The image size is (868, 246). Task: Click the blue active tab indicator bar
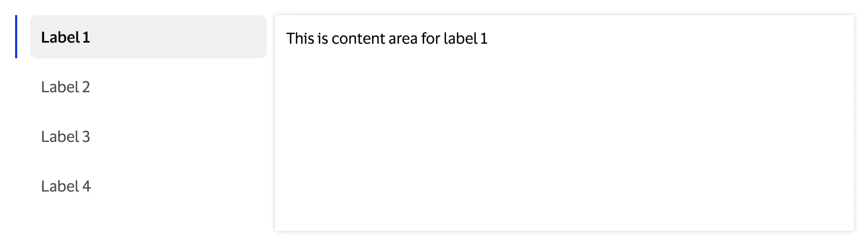[x=16, y=37]
